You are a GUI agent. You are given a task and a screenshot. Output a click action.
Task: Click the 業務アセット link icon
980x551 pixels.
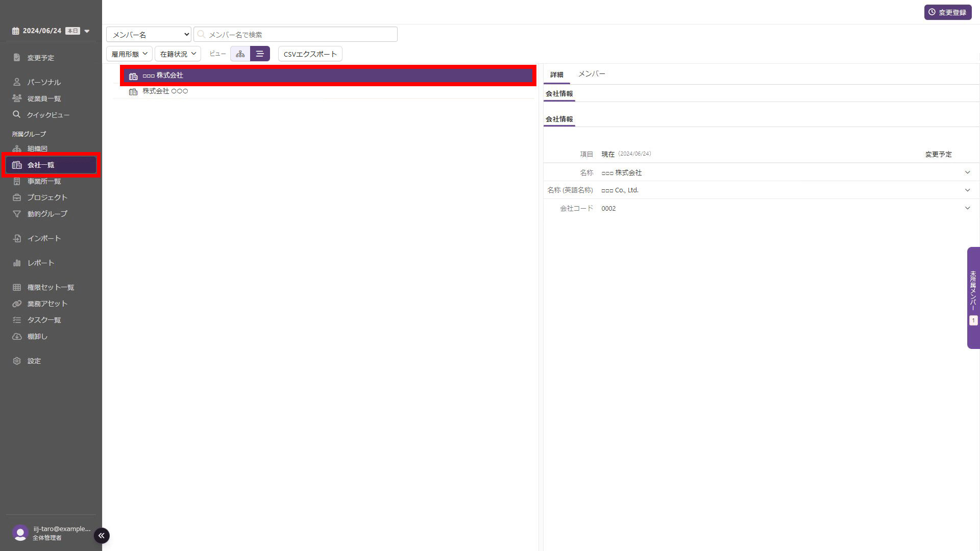click(x=17, y=304)
